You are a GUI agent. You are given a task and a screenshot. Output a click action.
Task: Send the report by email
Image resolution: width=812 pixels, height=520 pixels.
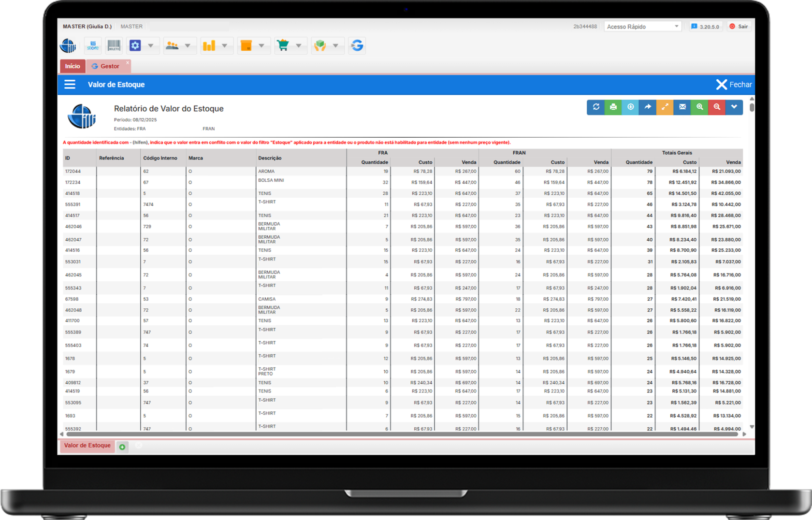[682, 107]
